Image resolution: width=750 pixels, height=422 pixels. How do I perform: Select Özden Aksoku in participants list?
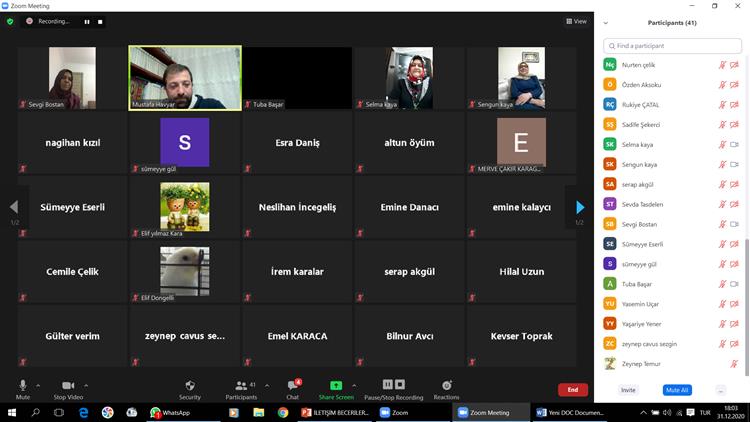click(672, 85)
